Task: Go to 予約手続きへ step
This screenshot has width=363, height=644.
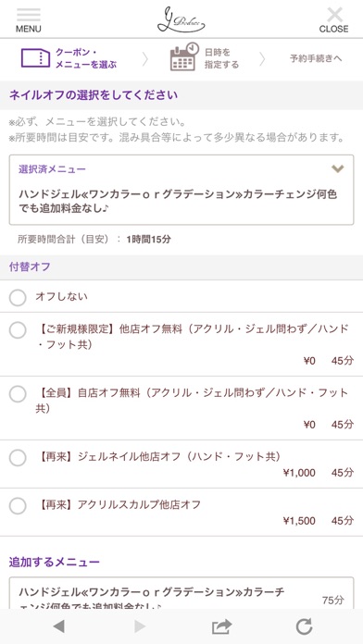Action: (316, 58)
